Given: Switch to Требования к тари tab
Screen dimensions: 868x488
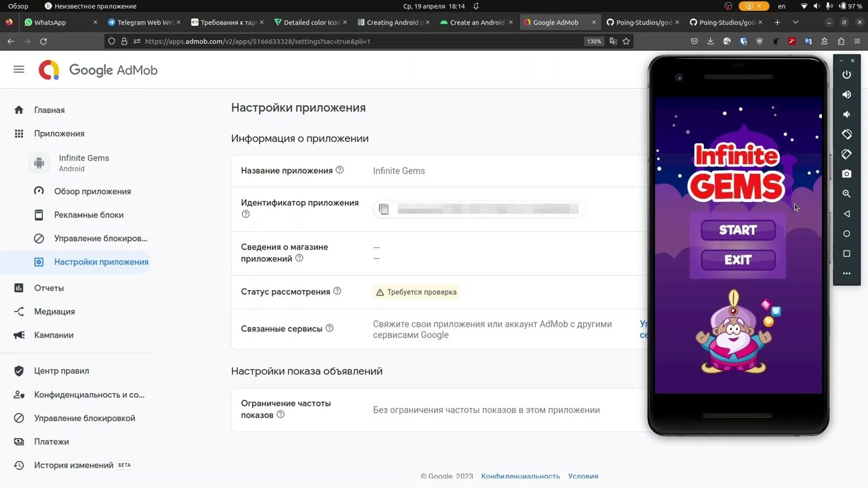Looking at the screenshot, I should point(226,22).
